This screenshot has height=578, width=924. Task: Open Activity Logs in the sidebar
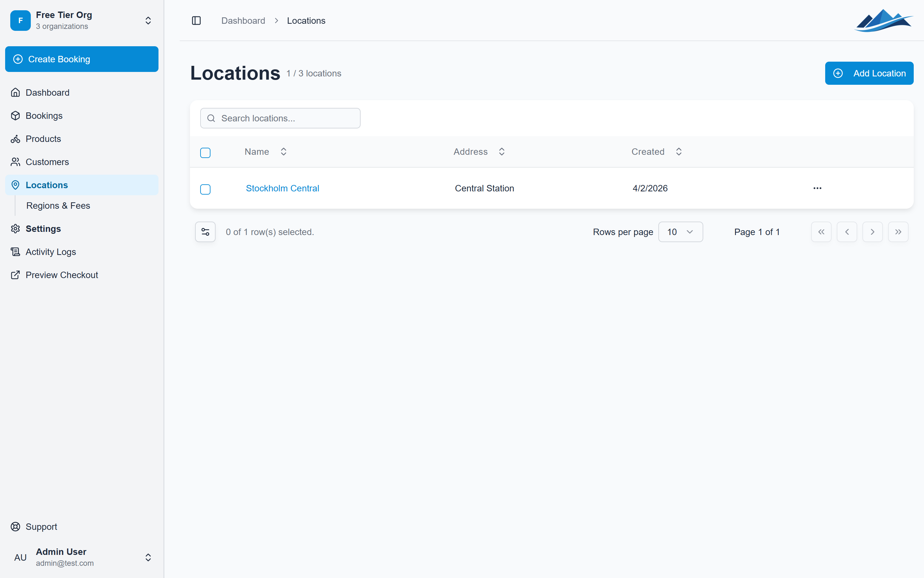[82, 252]
